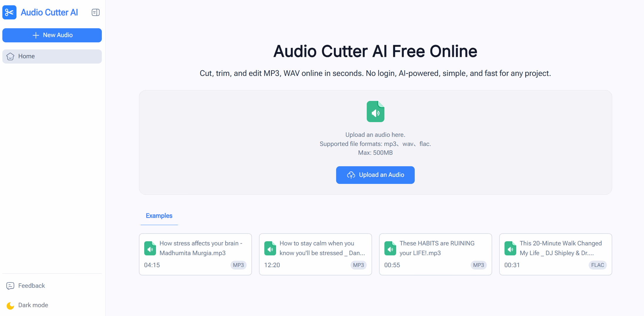
Task: Click audio icon of stress brain example
Action: (150, 249)
